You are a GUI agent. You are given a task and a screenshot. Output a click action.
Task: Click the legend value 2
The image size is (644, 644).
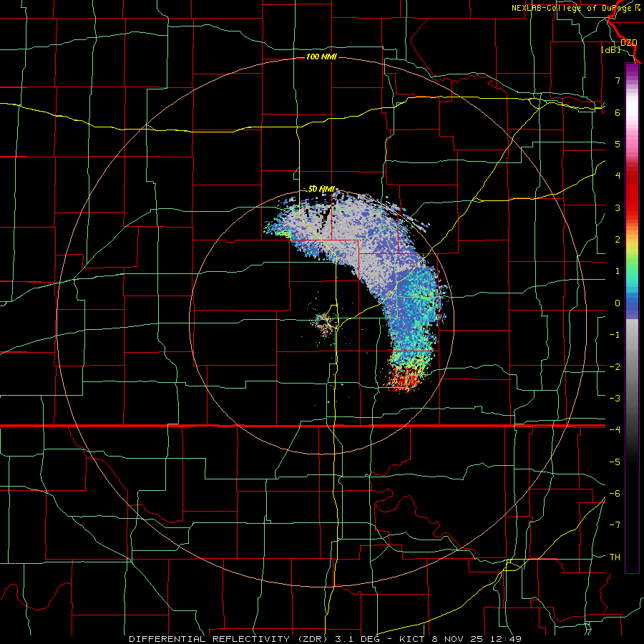pyautogui.click(x=618, y=240)
